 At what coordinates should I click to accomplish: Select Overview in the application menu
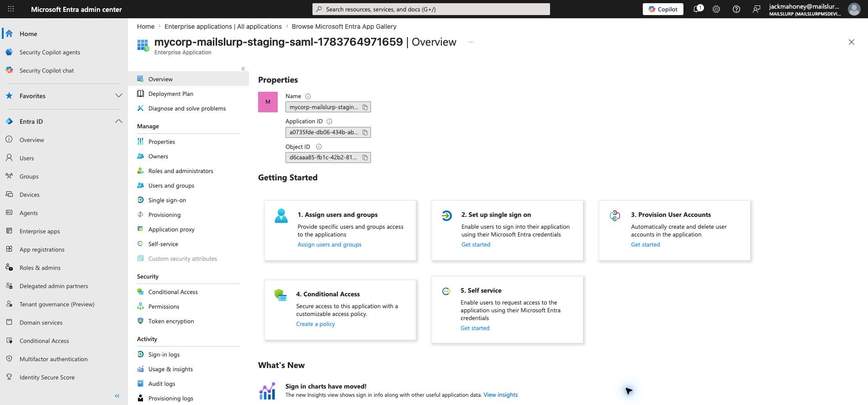click(188, 79)
